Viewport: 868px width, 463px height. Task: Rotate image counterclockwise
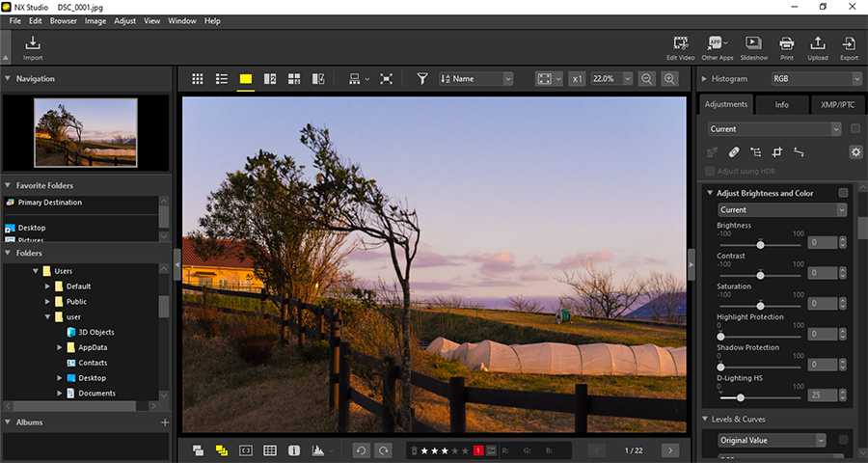361,450
